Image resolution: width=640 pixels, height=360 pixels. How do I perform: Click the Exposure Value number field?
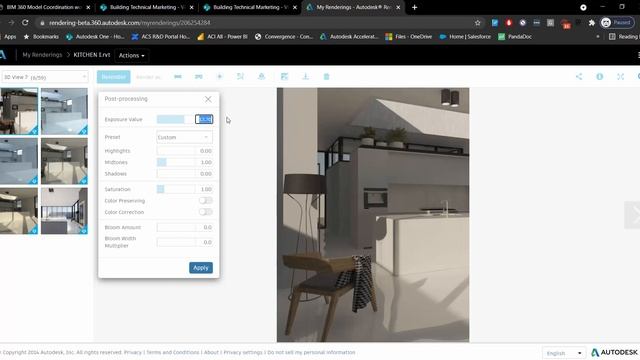[x=204, y=119]
